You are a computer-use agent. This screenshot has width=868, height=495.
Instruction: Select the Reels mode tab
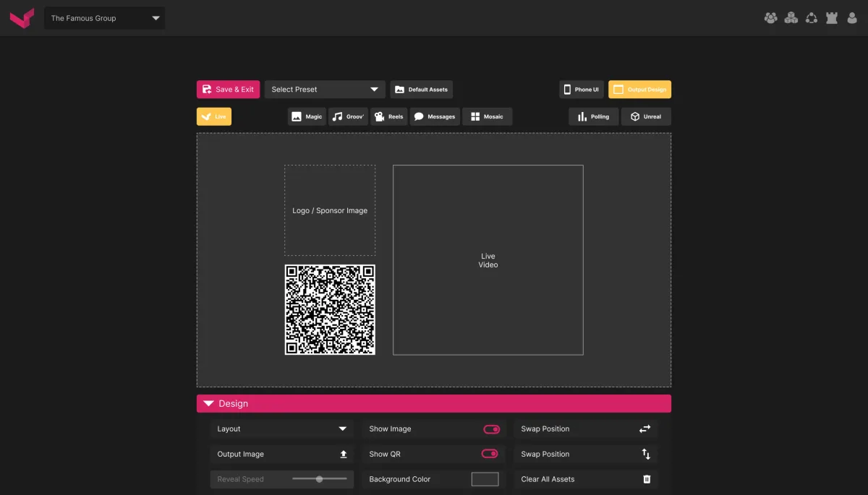point(389,116)
